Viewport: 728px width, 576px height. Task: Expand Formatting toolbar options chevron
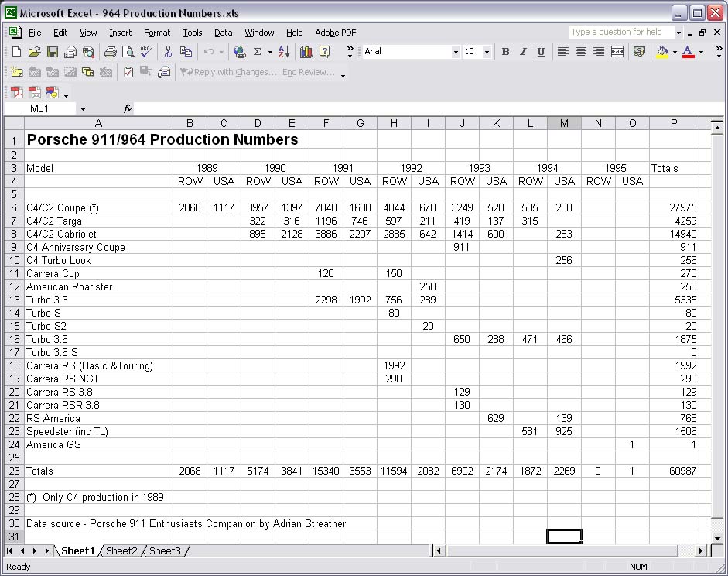[719, 52]
